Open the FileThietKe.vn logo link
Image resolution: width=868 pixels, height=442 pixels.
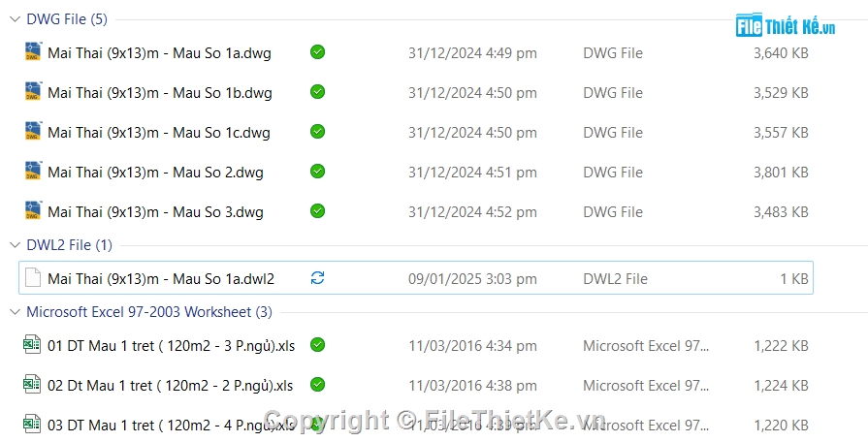tap(785, 25)
